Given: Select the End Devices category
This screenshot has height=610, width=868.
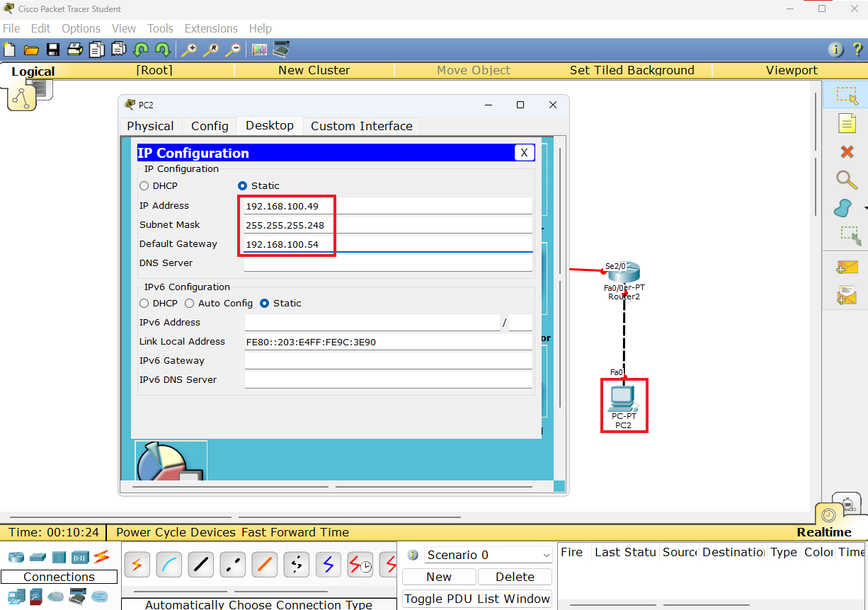Looking at the screenshot, I should click(16, 597).
